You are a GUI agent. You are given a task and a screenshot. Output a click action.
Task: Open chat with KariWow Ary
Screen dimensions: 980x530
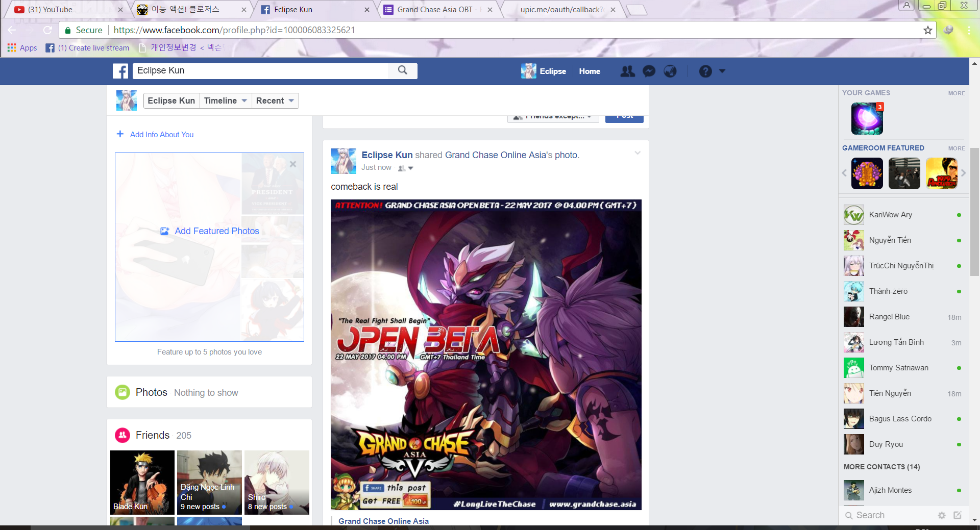[x=903, y=215]
